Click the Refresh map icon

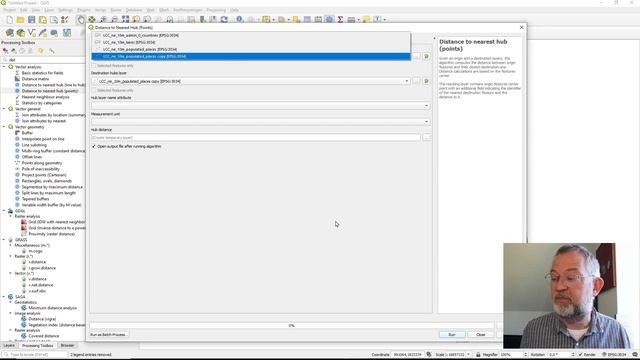(x=224, y=20)
